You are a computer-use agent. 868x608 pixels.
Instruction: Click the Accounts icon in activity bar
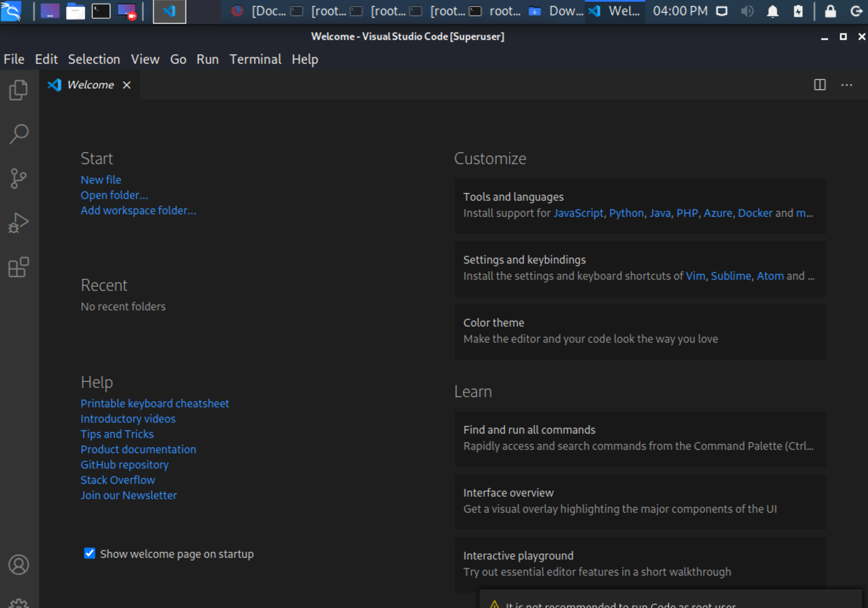click(x=18, y=565)
